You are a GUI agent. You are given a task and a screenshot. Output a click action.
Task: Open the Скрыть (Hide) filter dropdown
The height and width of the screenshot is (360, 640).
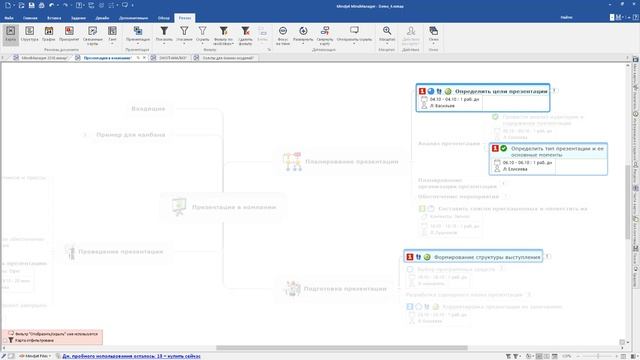coord(202,35)
